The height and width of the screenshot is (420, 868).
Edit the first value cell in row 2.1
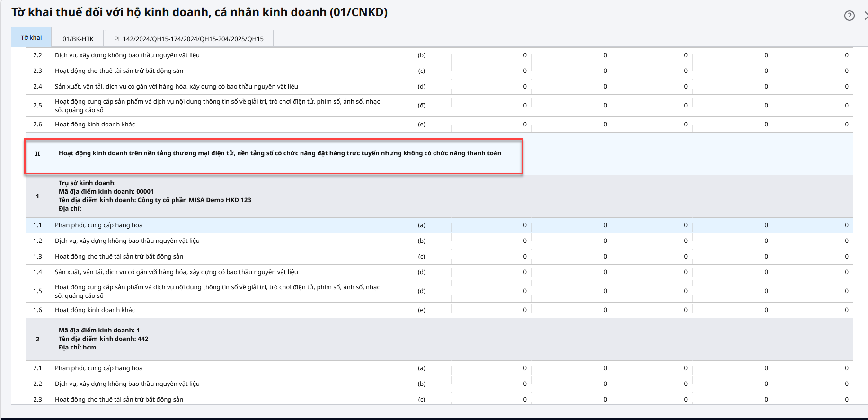pyautogui.click(x=491, y=368)
